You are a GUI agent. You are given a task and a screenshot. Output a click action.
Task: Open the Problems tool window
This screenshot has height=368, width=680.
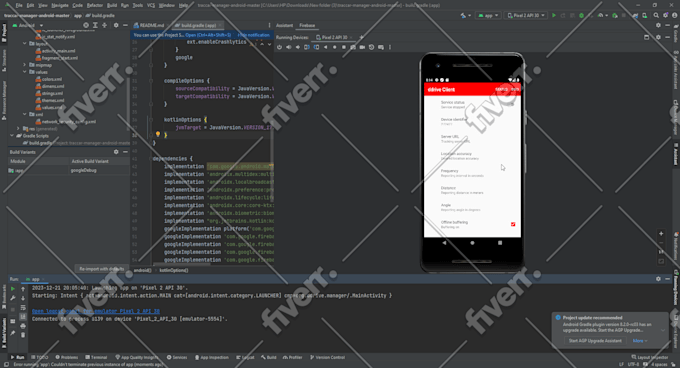coord(66,357)
